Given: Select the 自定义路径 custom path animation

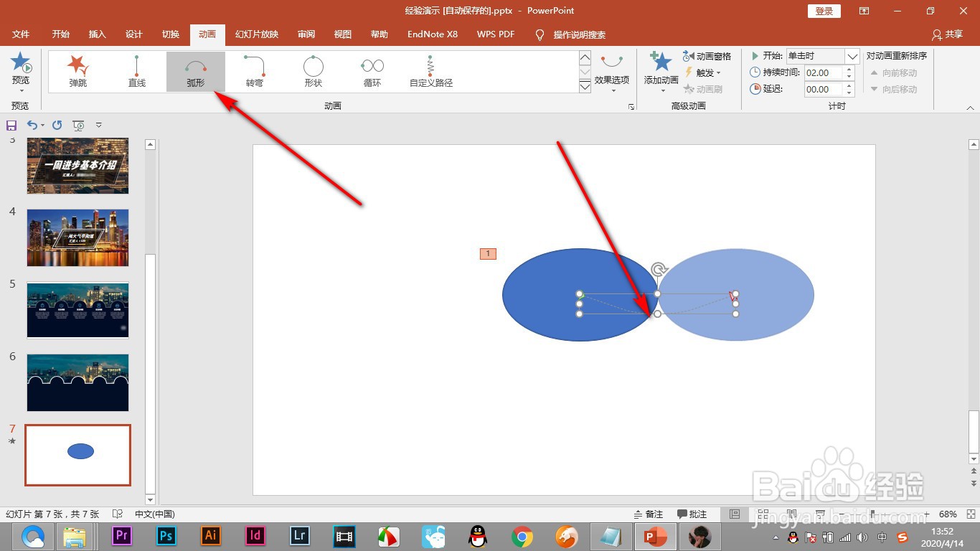Looking at the screenshot, I should [431, 71].
